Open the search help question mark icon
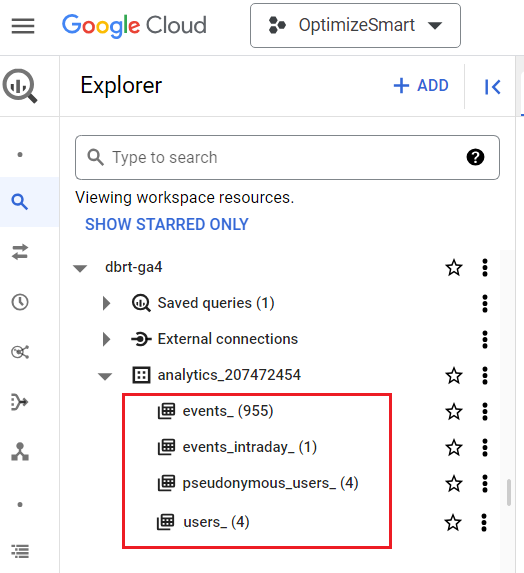 click(475, 158)
